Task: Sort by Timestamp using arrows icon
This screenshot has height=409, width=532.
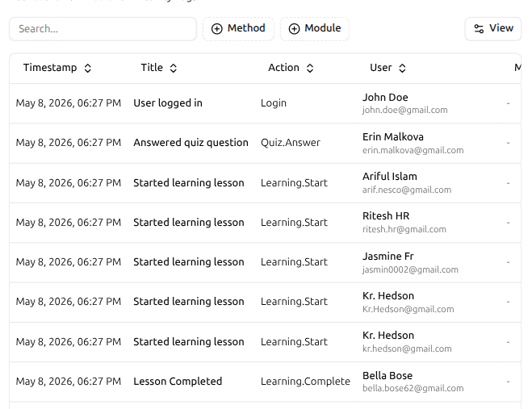Action: (87, 68)
